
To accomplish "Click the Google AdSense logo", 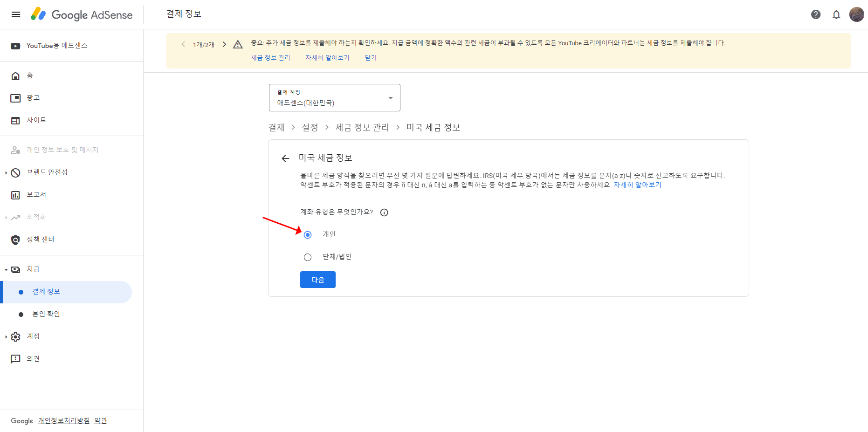I will [82, 14].
